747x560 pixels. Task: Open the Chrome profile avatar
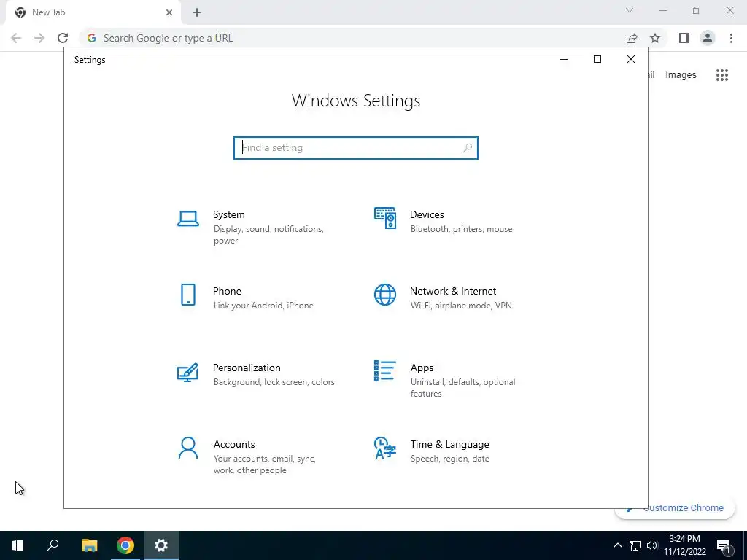pyautogui.click(x=708, y=38)
